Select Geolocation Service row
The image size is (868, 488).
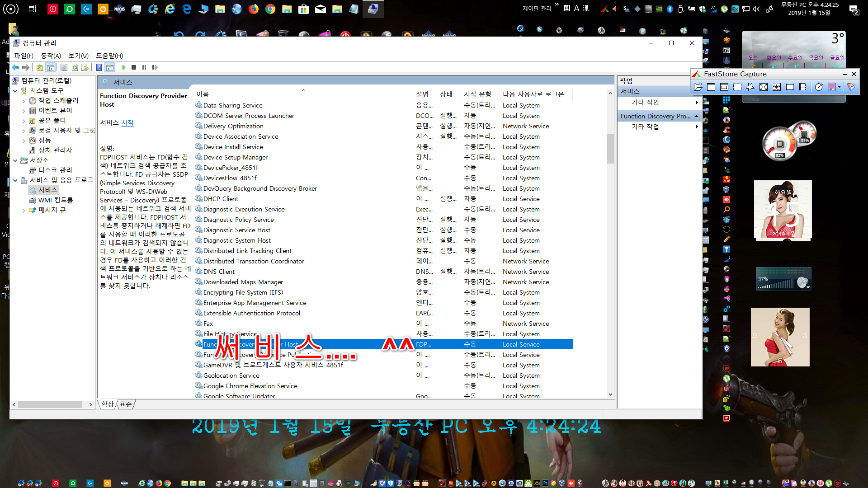[x=383, y=375]
